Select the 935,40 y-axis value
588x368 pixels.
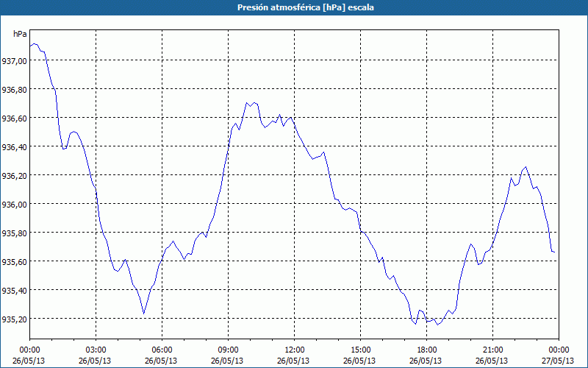[x=15, y=290]
